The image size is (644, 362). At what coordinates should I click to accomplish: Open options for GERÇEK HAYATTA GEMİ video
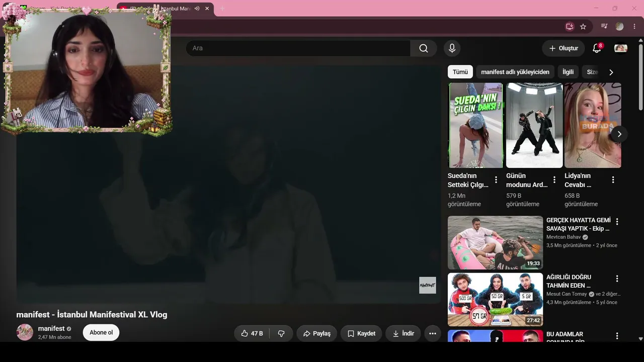pos(617,222)
